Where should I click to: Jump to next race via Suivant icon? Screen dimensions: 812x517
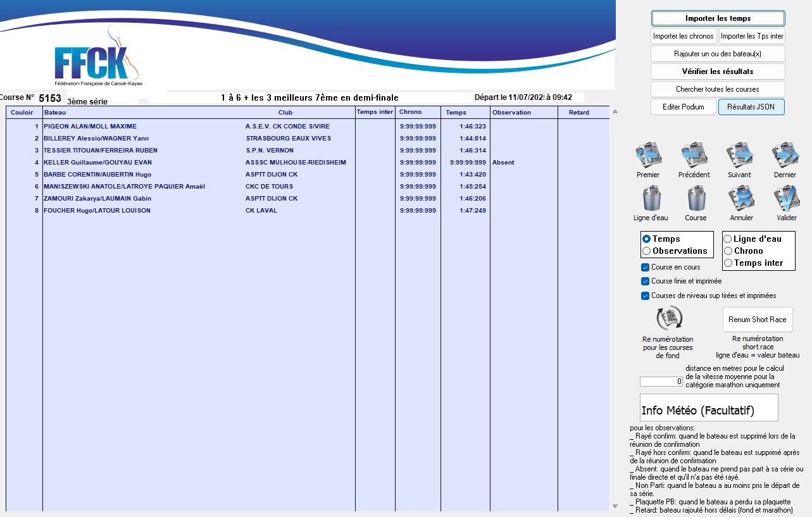[x=739, y=155]
